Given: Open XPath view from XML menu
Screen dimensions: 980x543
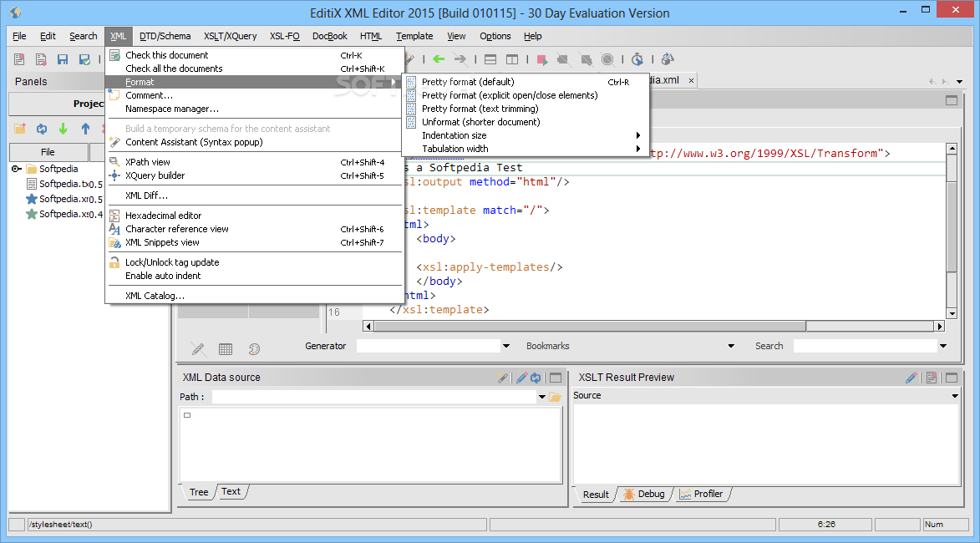Looking at the screenshot, I should (x=254, y=162).
